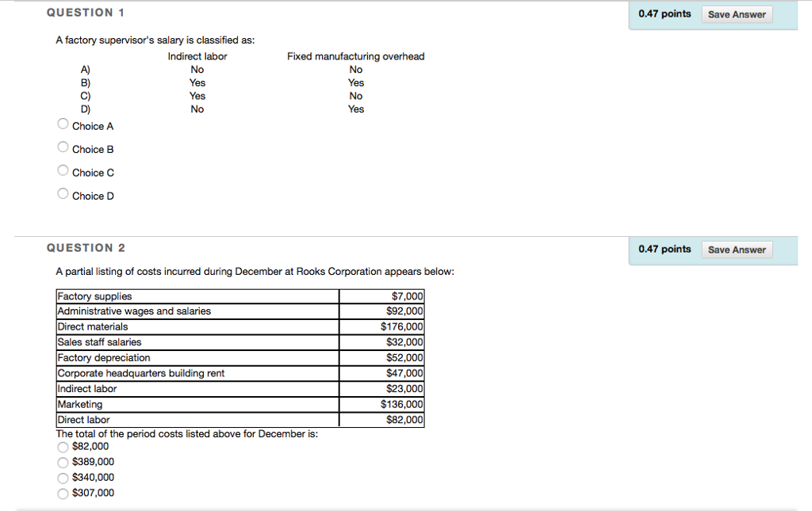This screenshot has width=812, height=511.
Task: Select Choice B for Question 1
Action: [63, 147]
